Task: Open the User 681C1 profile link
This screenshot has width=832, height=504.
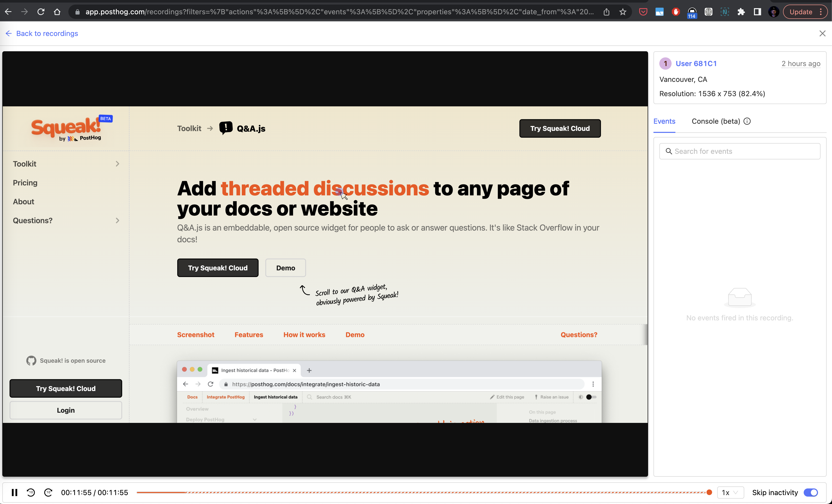Action: click(696, 64)
